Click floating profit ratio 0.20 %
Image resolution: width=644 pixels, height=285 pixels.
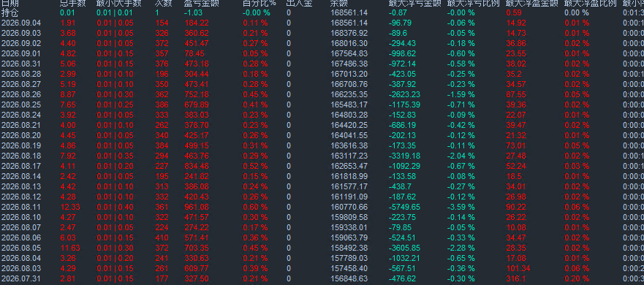click(577, 279)
